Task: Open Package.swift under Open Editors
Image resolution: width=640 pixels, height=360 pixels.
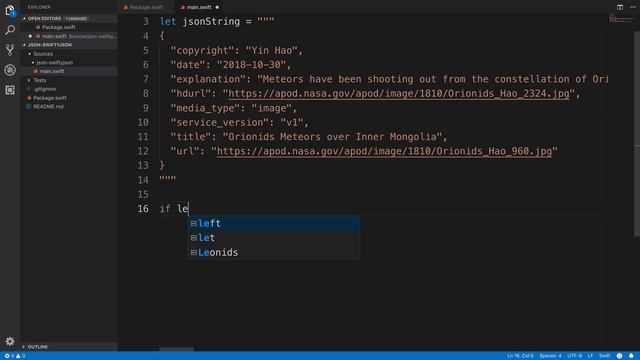Action: click(58, 27)
